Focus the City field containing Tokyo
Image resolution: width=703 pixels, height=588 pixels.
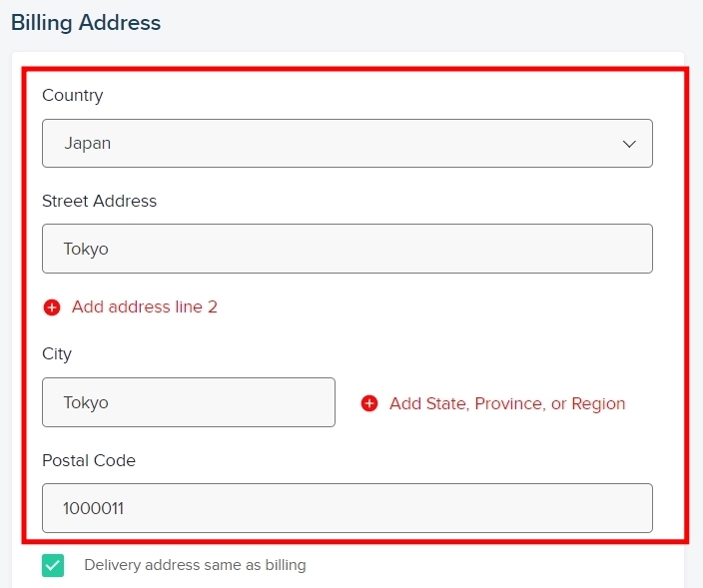[189, 402]
